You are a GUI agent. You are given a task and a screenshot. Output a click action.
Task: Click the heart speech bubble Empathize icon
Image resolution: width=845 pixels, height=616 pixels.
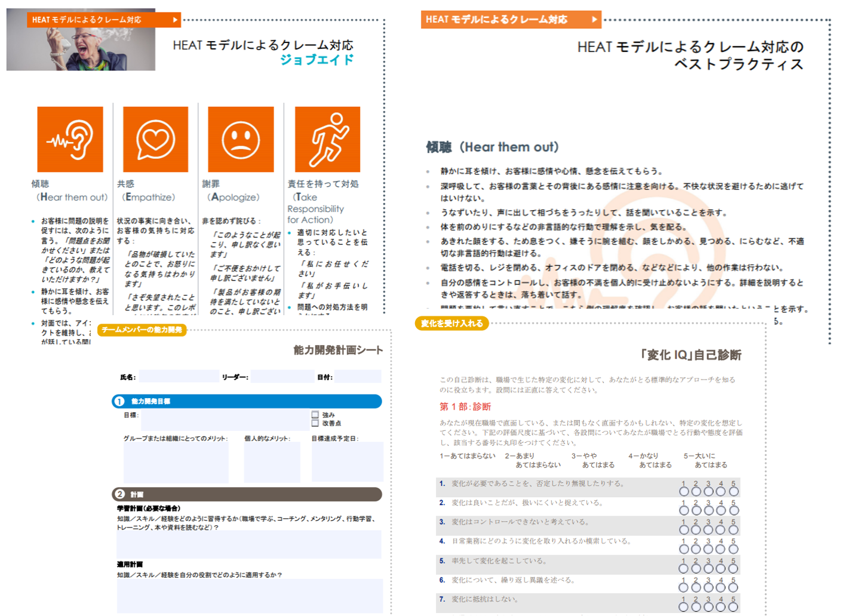[155, 140]
